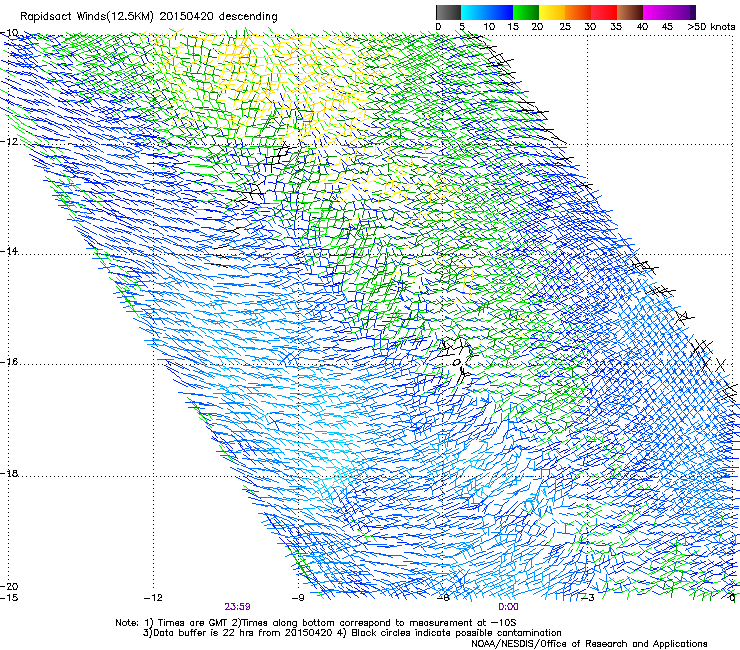
Task: Click the 'NOAA/NESDIS/Office of Research and Applications' credit
Action: click(589, 644)
